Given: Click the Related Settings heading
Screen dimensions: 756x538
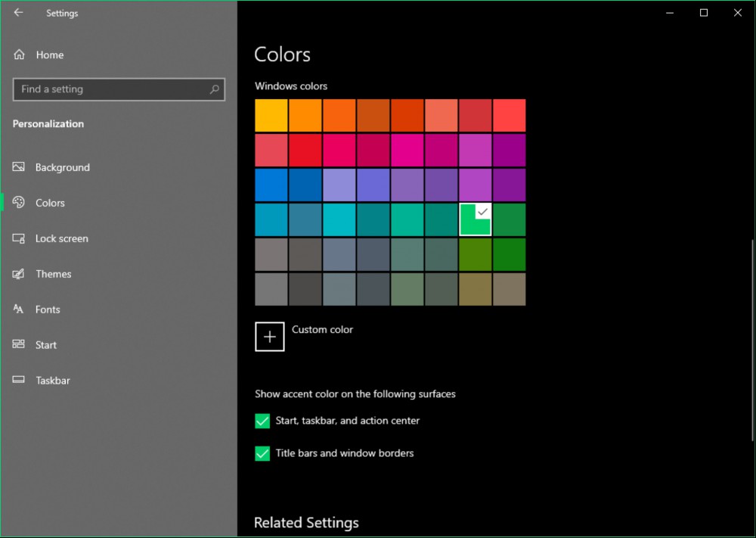Looking at the screenshot, I should click(x=306, y=523).
